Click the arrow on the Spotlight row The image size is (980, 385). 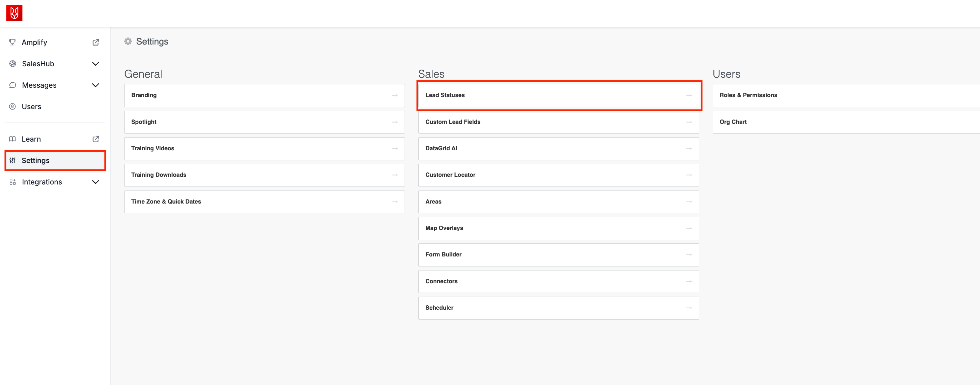pos(395,122)
